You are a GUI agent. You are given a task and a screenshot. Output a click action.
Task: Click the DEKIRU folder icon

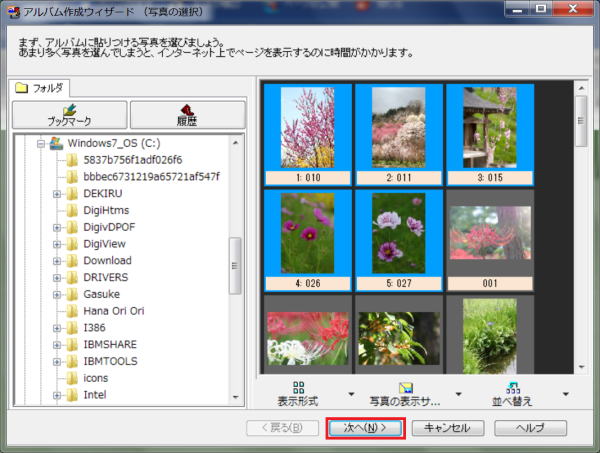(72, 194)
